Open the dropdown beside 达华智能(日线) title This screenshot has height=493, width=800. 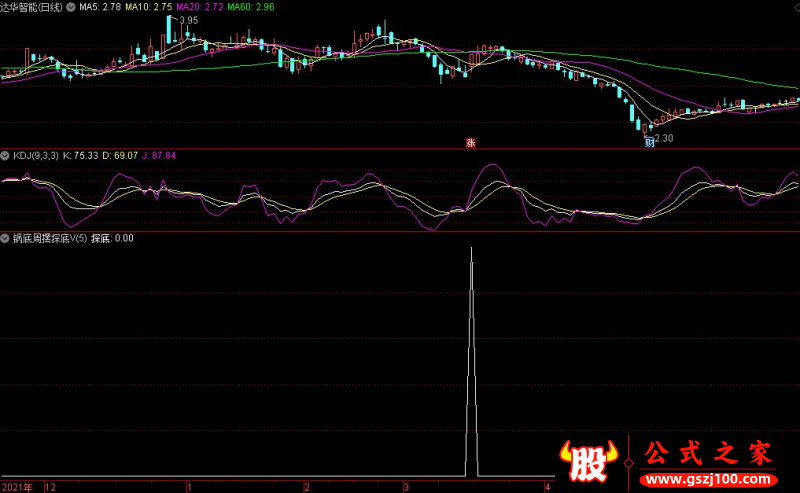[70, 7]
